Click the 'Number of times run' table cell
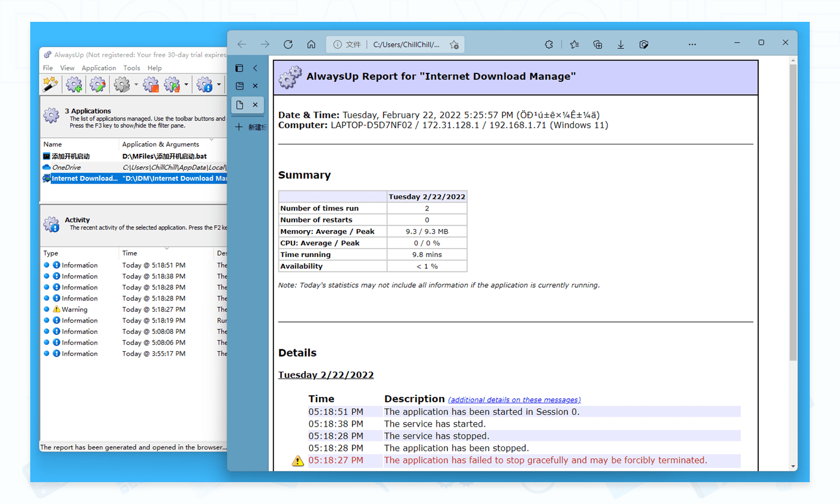The height and width of the screenshot is (504, 840). click(x=333, y=208)
